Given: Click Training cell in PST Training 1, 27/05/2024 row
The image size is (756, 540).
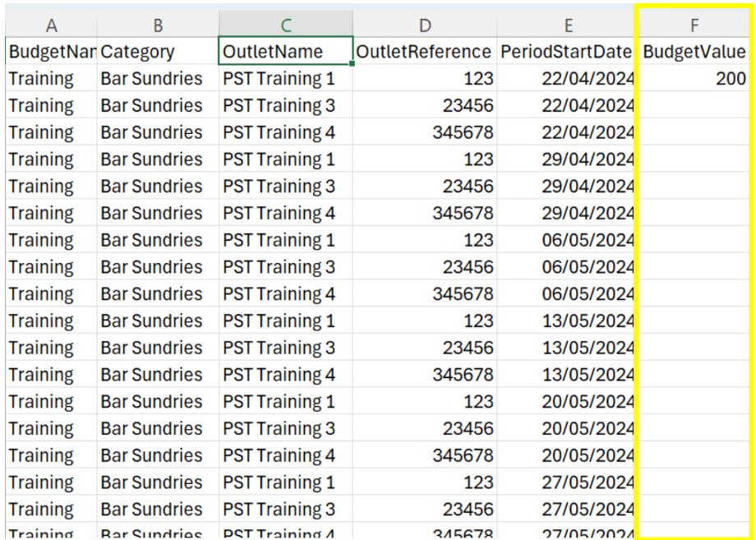Looking at the screenshot, I should click(x=51, y=482).
